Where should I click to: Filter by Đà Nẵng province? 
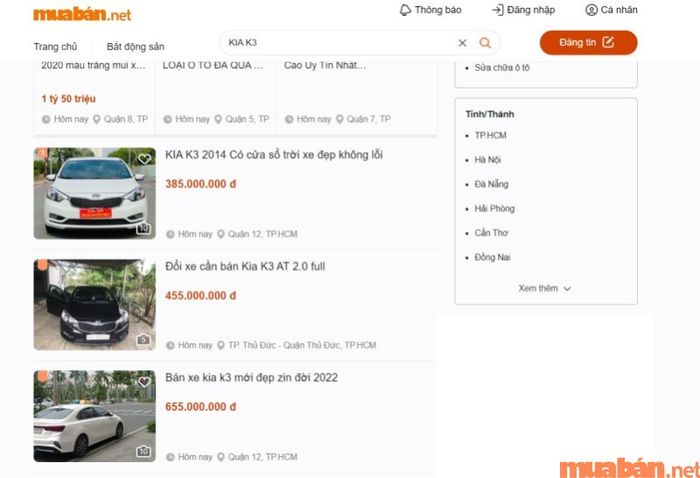click(x=491, y=184)
